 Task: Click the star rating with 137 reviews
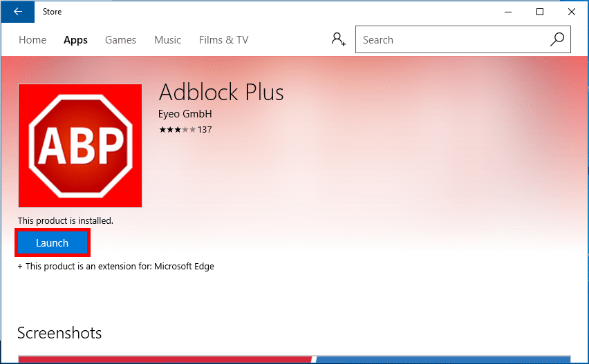click(x=185, y=130)
